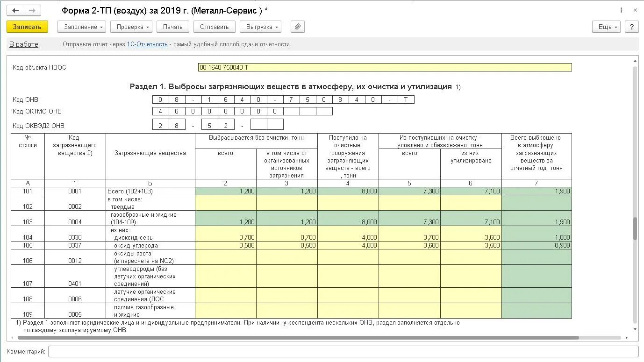
Task: Open the Выгрузка dropdown menu
Action: click(260, 27)
